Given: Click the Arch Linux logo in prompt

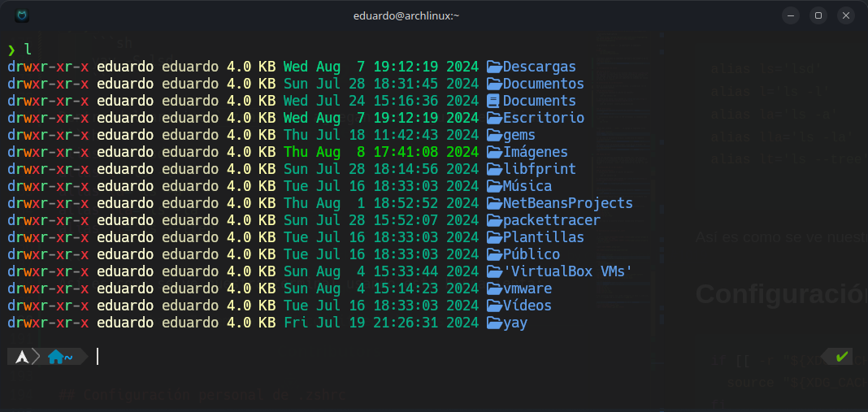Looking at the screenshot, I should [22, 357].
